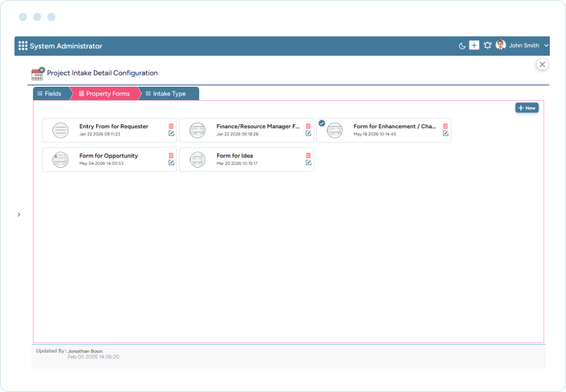Viewport: 566px width, 392px height.
Task: Click Project Intake Detail Configuration heading
Action: [102, 73]
